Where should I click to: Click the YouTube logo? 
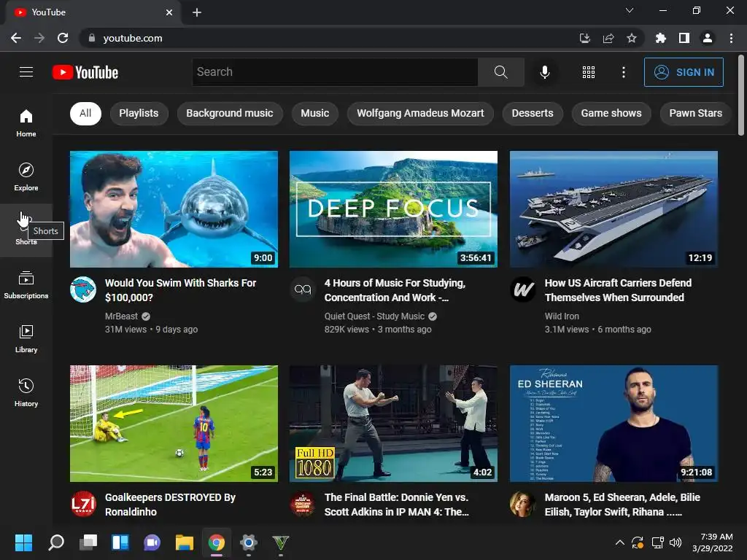click(85, 72)
